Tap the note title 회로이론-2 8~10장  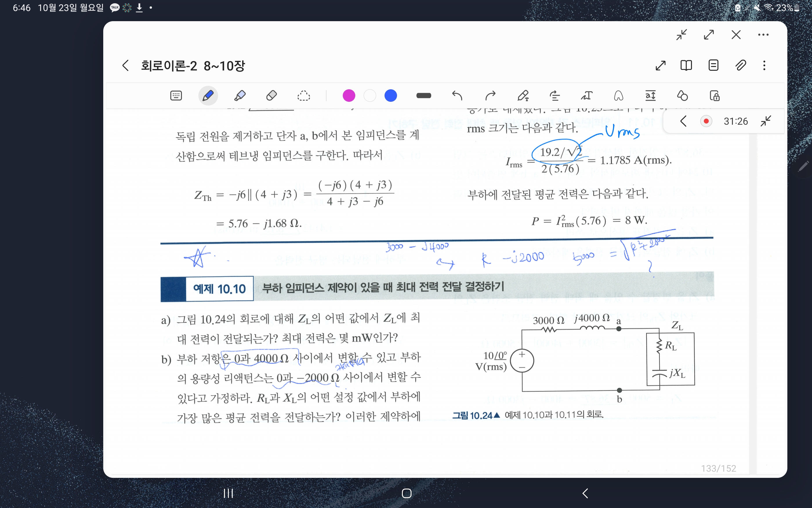coord(193,66)
